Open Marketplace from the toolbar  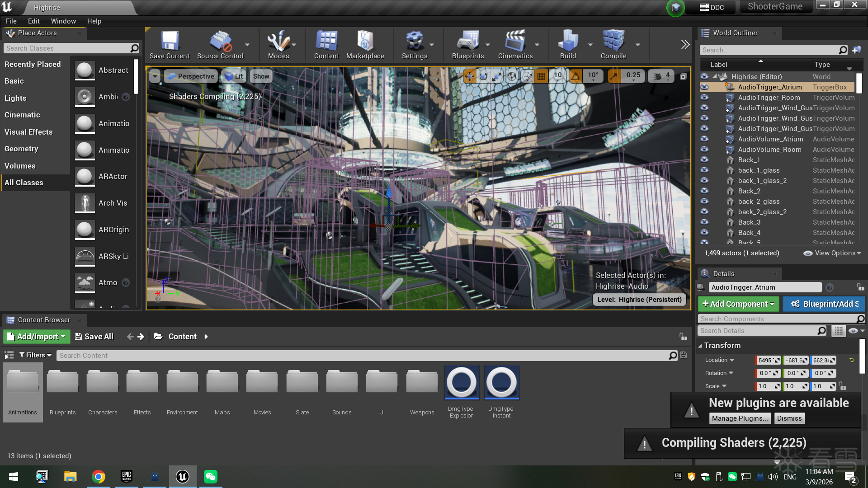365,42
